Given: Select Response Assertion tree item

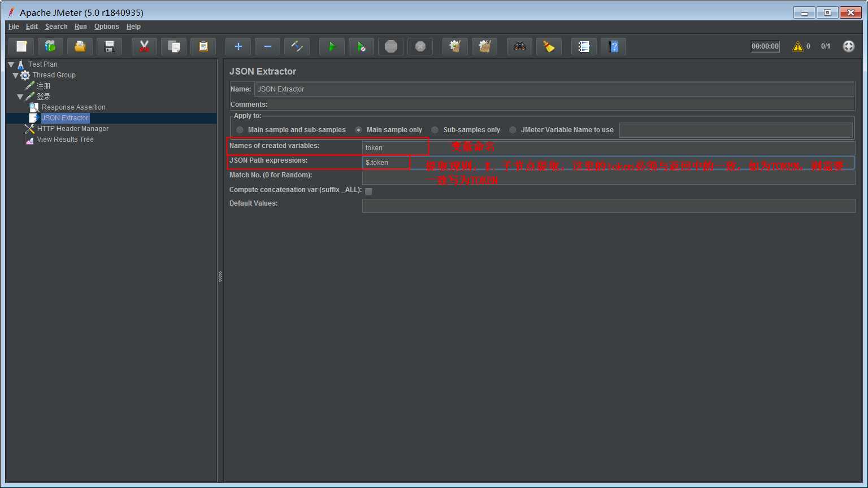Looking at the screenshot, I should [73, 107].
